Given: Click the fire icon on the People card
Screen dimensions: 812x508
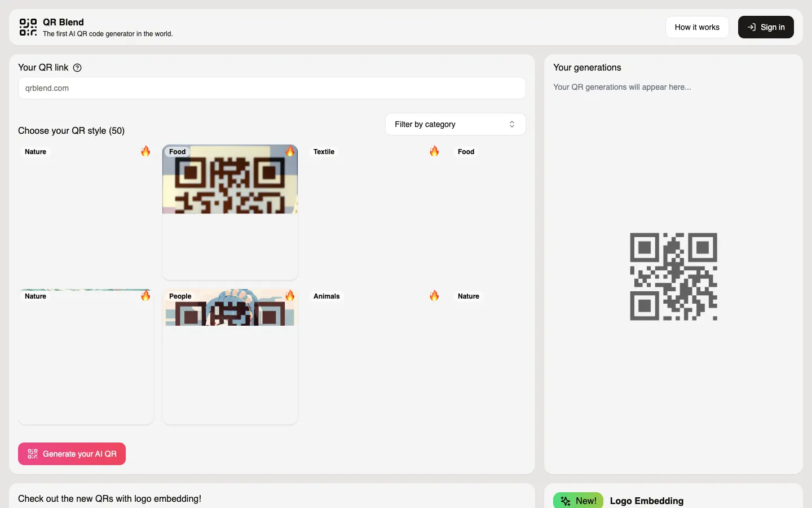Looking at the screenshot, I should pyautogui.click(x=290, y=296).
